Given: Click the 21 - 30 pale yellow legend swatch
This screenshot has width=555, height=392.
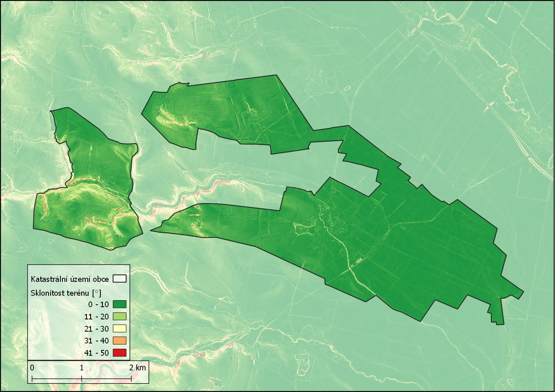Looking at the screenshot, I should pyautogui.click(x=120, y=328).
